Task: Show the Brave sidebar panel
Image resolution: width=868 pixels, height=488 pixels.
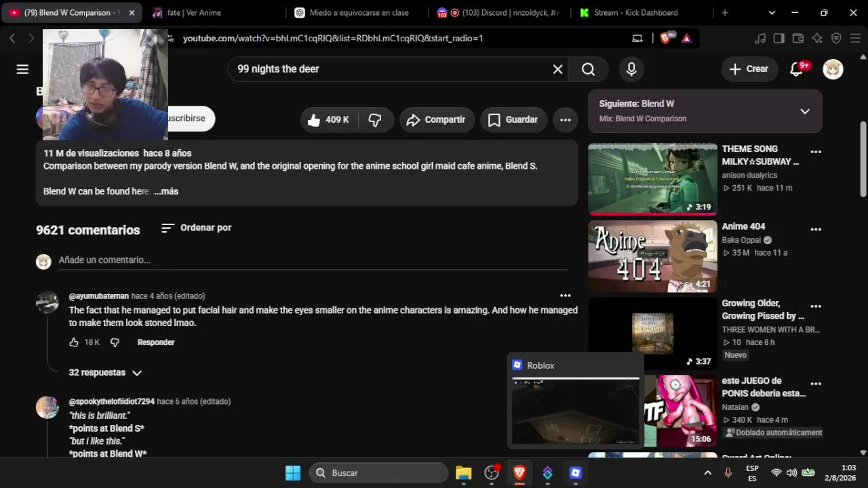Action: (x=779, y=39)
